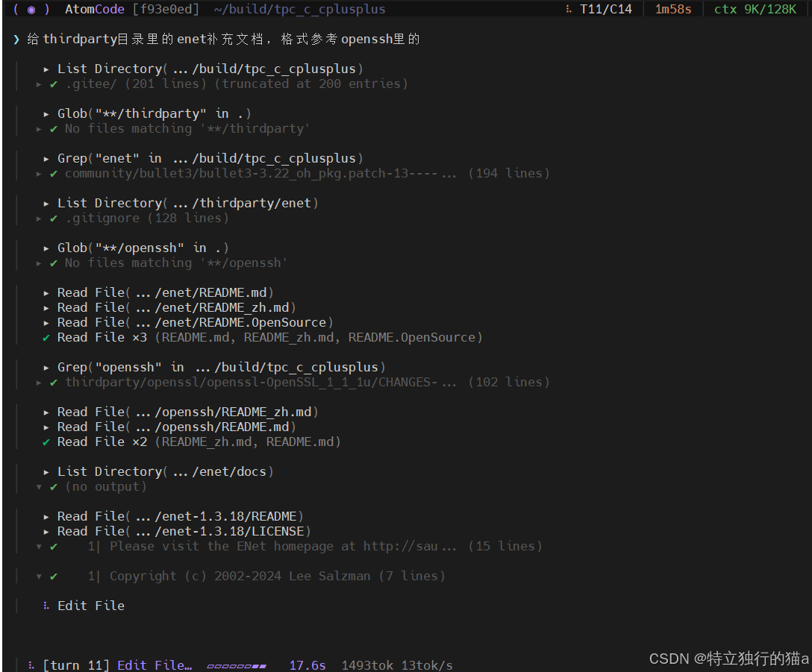
Task: Click the T11/C14 counter text
Action: click(606, 9)
